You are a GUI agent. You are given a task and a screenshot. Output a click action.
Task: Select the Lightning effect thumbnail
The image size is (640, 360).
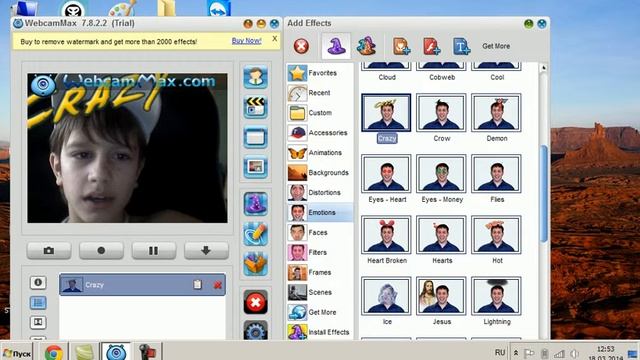[x=496, y=296]
